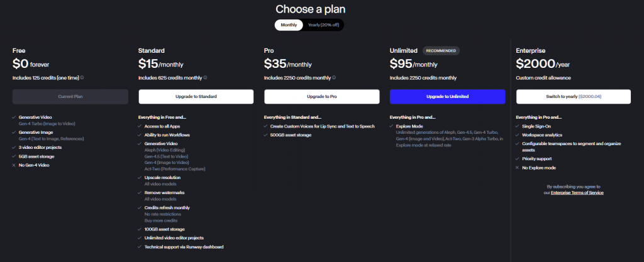This screenshot has height=262, width=644.
Task: Click checkmark next to Explore Mode feature
Action: (392, 126)
